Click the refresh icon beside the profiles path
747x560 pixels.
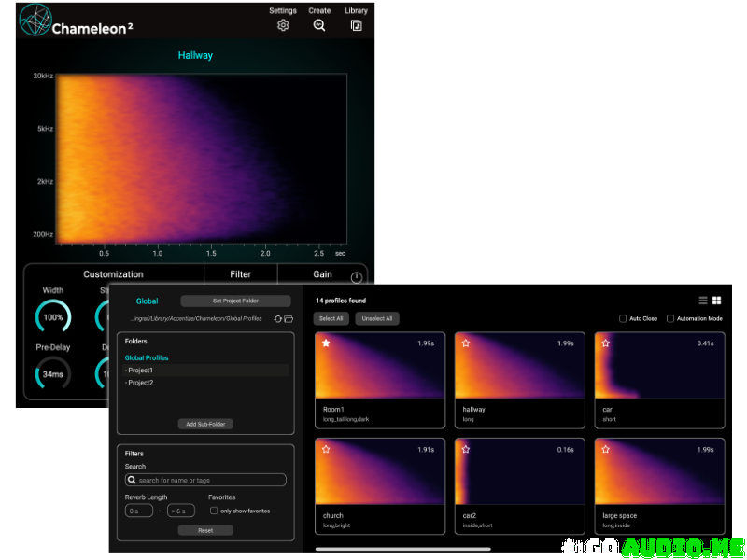click(277, 319)
